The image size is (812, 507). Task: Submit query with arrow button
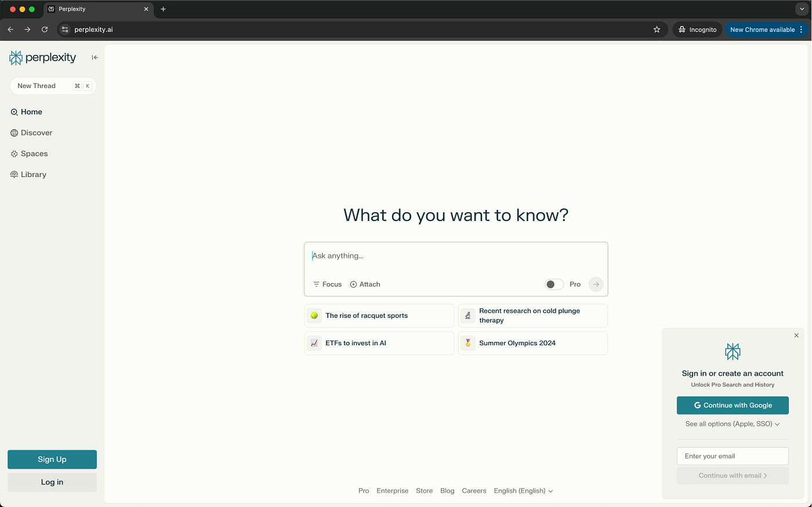(596, 284)
